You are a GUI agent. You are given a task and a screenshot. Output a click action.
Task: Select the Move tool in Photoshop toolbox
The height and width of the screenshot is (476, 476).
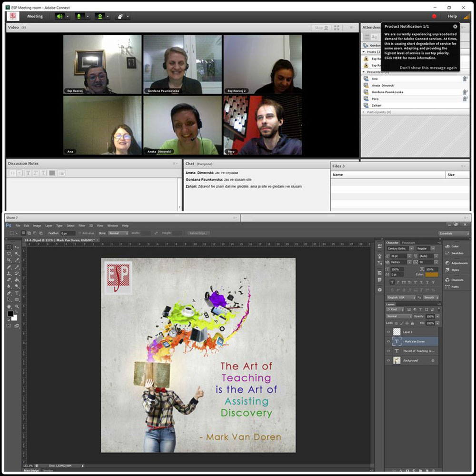coord(17,247)
